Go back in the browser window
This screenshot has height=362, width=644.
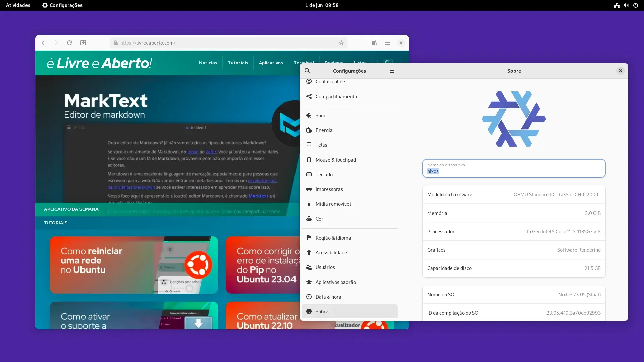(43, 43)
